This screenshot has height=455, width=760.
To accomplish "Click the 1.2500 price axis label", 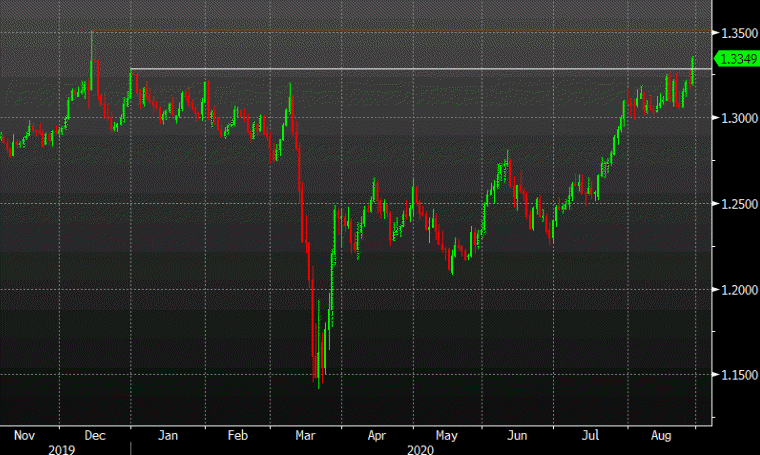I will (x=740, y=204).
